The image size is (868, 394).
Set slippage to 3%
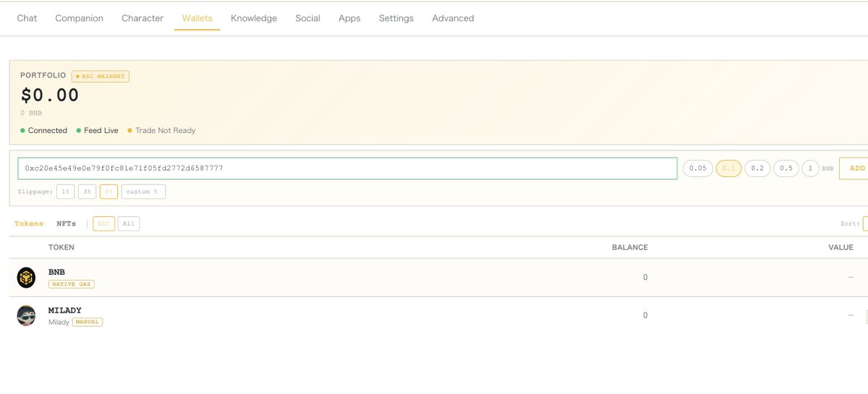[87, 192]
